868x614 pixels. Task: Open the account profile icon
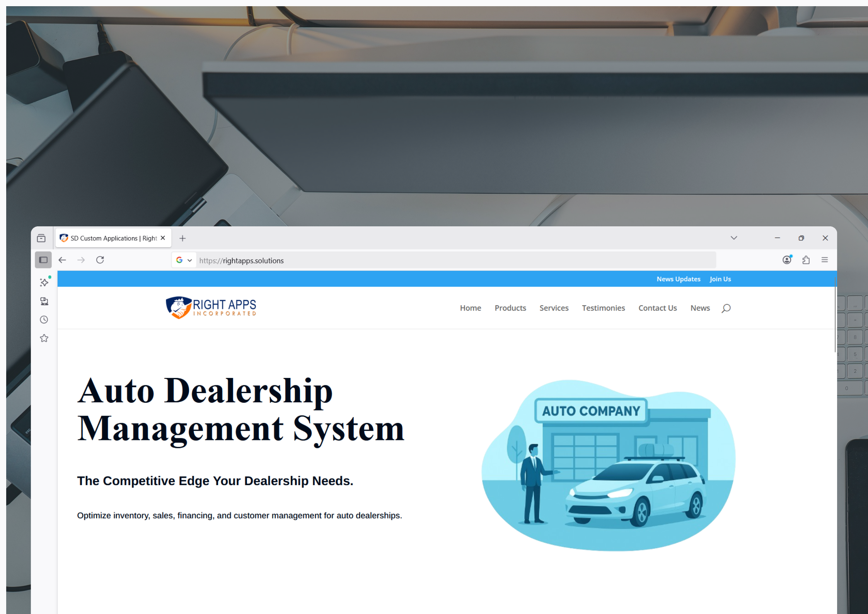[787, 260]
